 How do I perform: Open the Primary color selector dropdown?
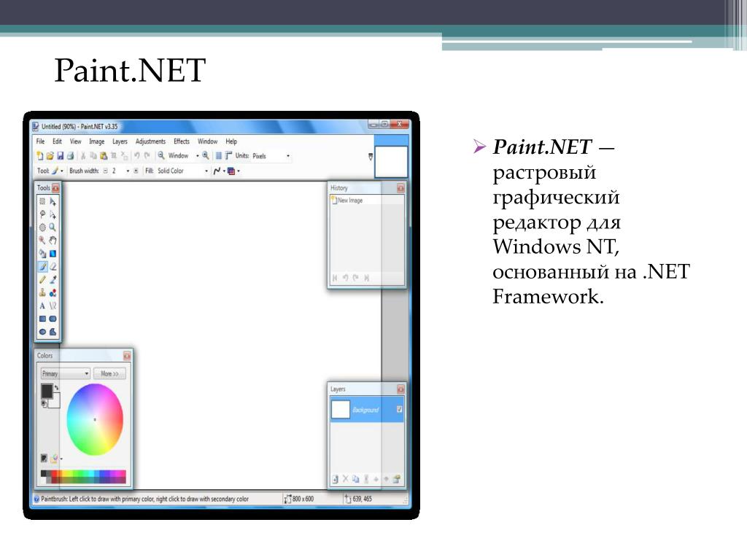65,373
